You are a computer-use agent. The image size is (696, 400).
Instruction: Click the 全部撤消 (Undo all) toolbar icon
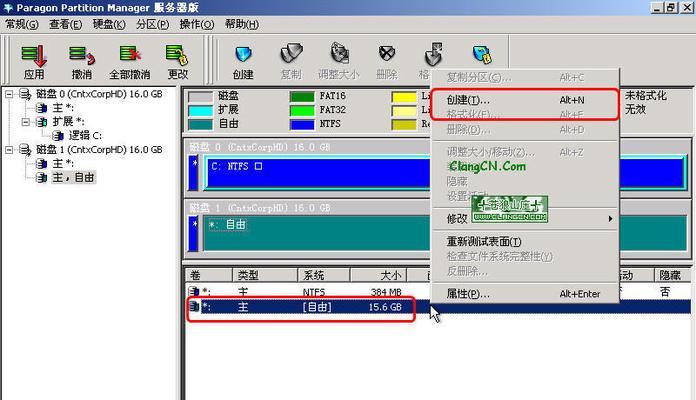click(130, 55)
